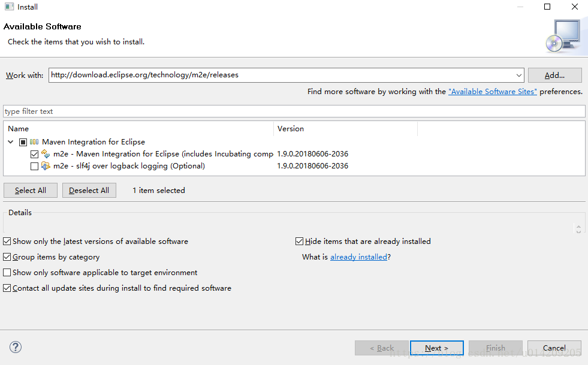Toggle Show only the latest versions checkbox
Screen dimensions: 588x365
tap(7, 241)
